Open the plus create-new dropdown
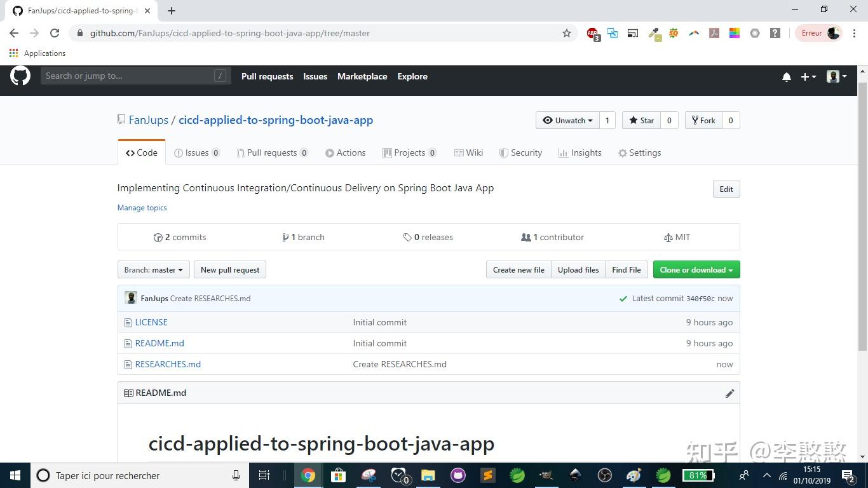868x488 pixels. (x=808, y=76)
